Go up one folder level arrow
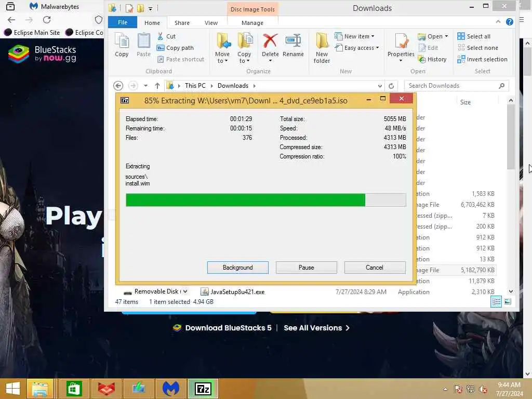Image resolution: width=532 pixels, height=399 pixels. [157, 86]
